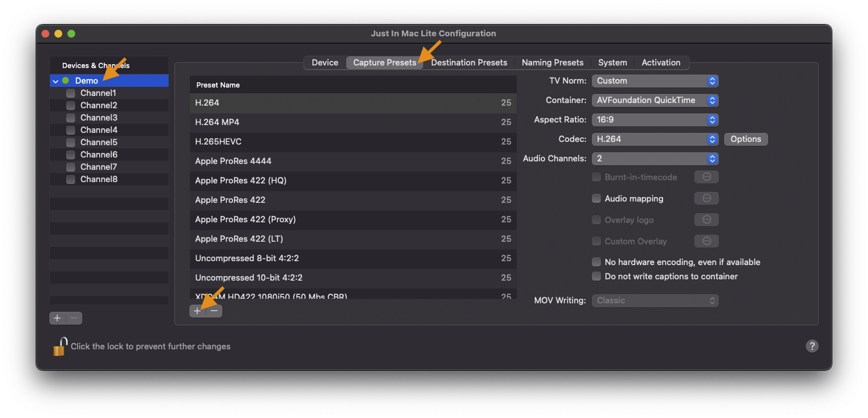Select Channel8 label in device tree
Image resolution: width=868 pixels, height=418 pixels.
99,180
